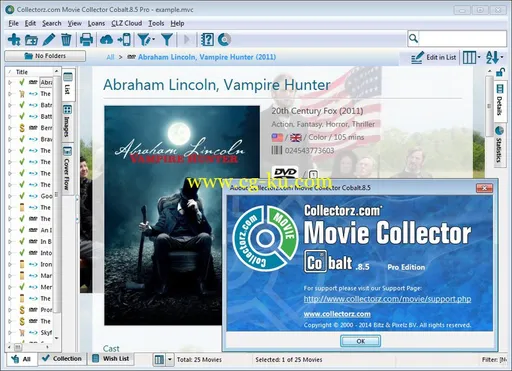Open the www.collectorz.com link
This screenshot has height=371, width=512.
click(337, 314)
